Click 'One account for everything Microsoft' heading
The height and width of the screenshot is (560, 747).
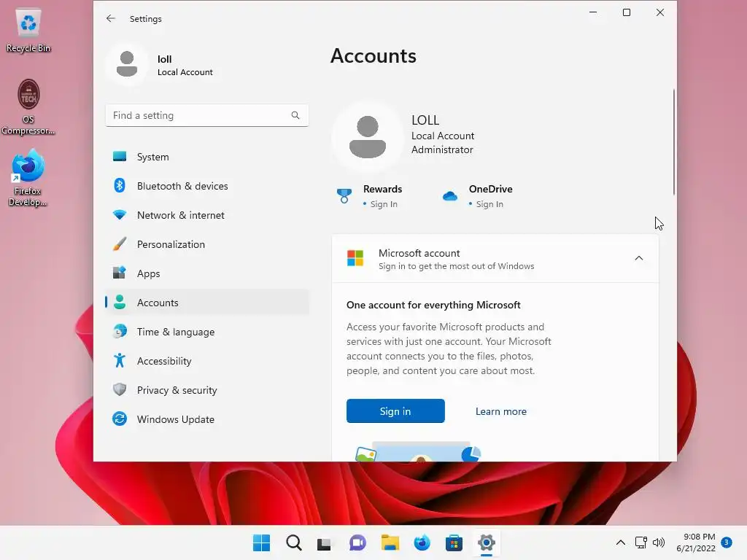tap(433, 305)
